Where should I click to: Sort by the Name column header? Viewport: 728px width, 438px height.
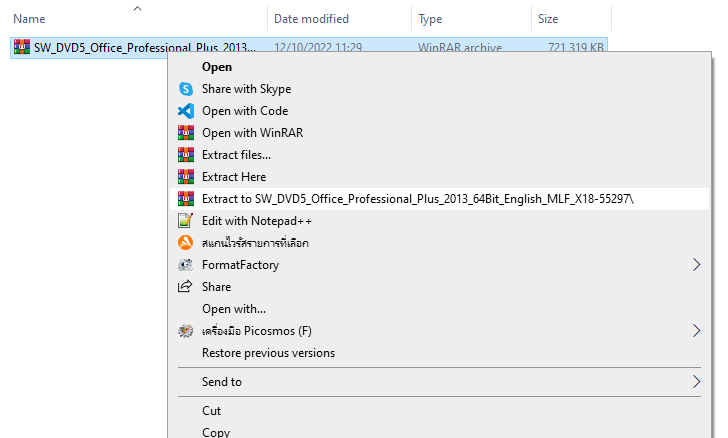coord(29,19)
